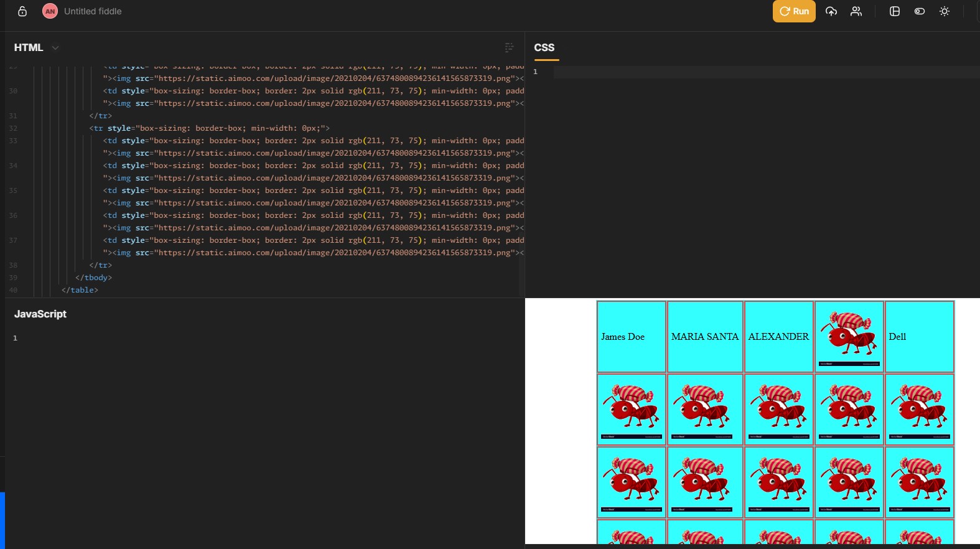Click the James Doe cell in the result
980x549 pixels.
632,337
